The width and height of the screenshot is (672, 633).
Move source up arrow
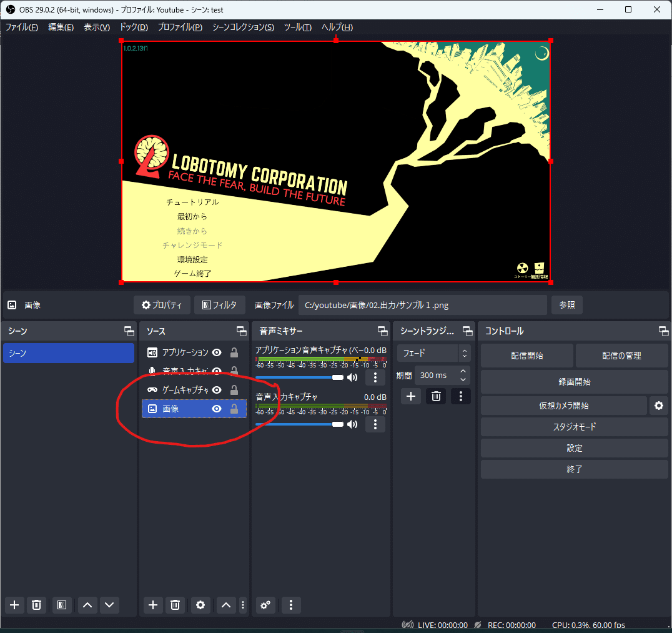(226, 605)
